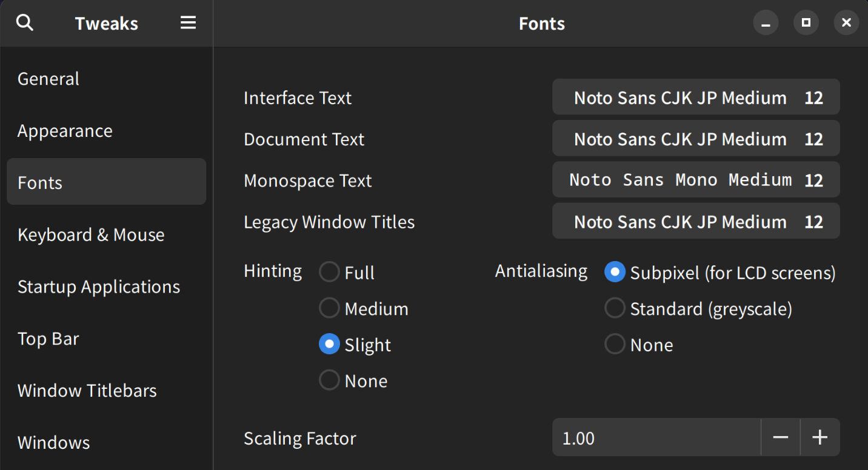Open Startup Applications settings
The width and height of the screenshot is (868, 470).
[x=106, y=286]
